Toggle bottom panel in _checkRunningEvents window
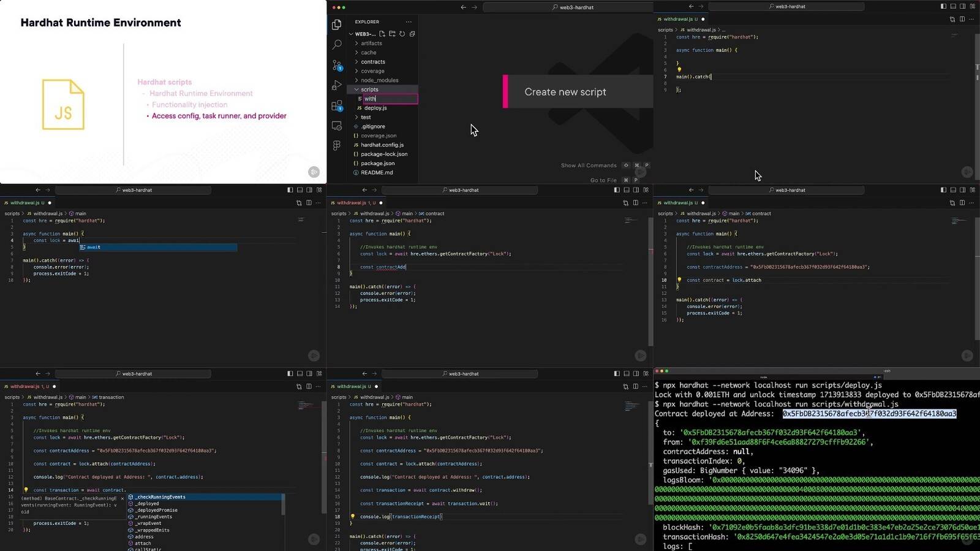The width and height of the screenshot is (980, 551). (x=300, y=373)
